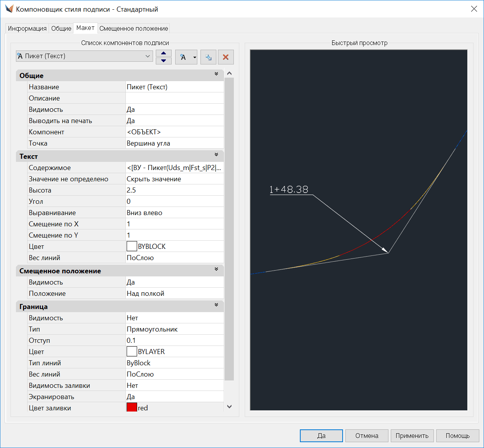Collapse the Граница section
Screen dimensions: 484x448
point(216,305)
